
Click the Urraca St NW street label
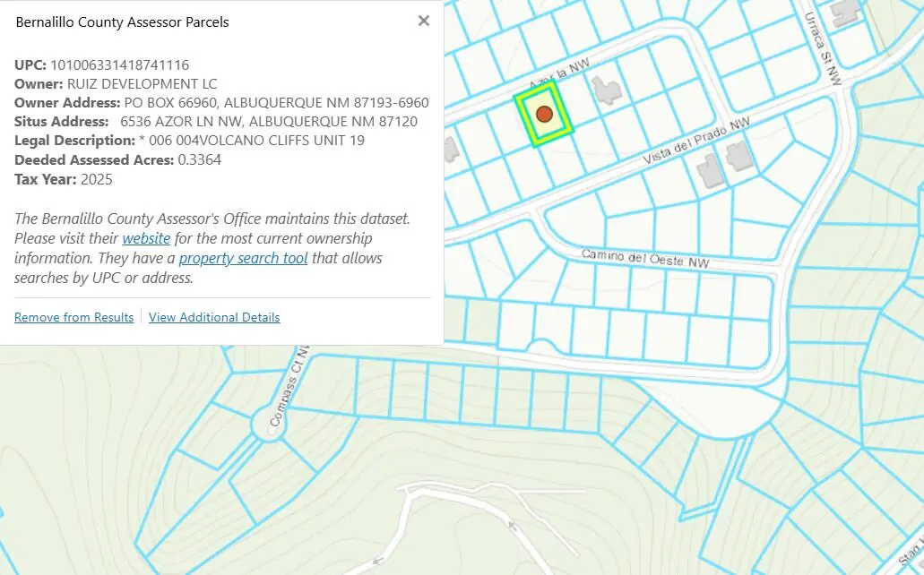(x=823, y=49)
